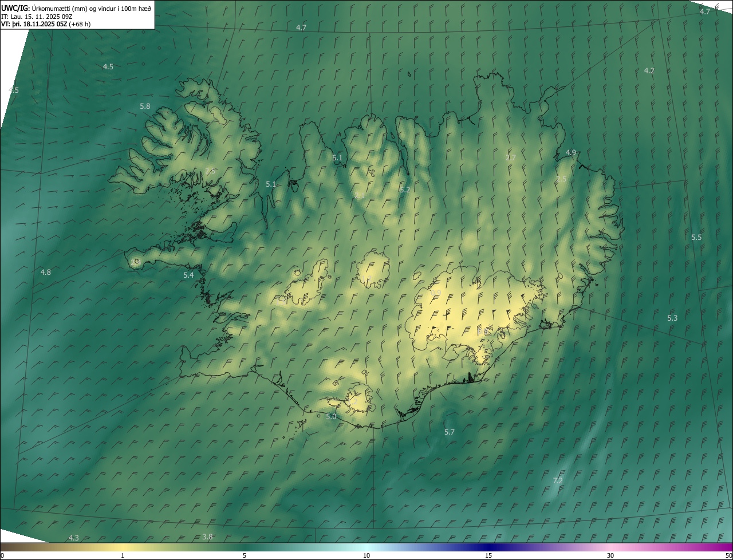Click the 5.5 value label on the map
733x560 pixels.
[x=696, y=238]
